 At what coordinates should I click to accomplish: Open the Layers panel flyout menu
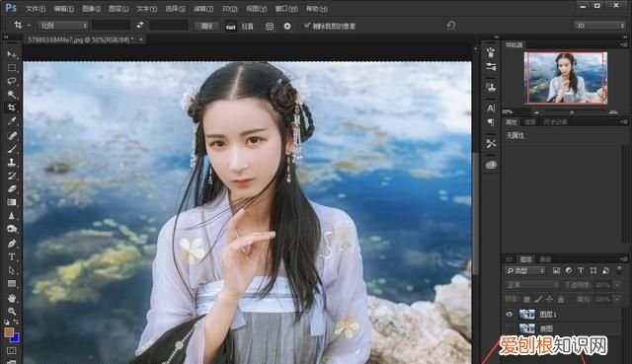[x=624, y=259]
